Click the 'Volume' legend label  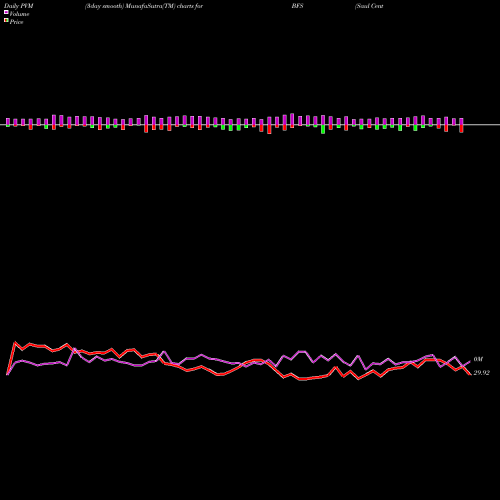click(19, 14)
